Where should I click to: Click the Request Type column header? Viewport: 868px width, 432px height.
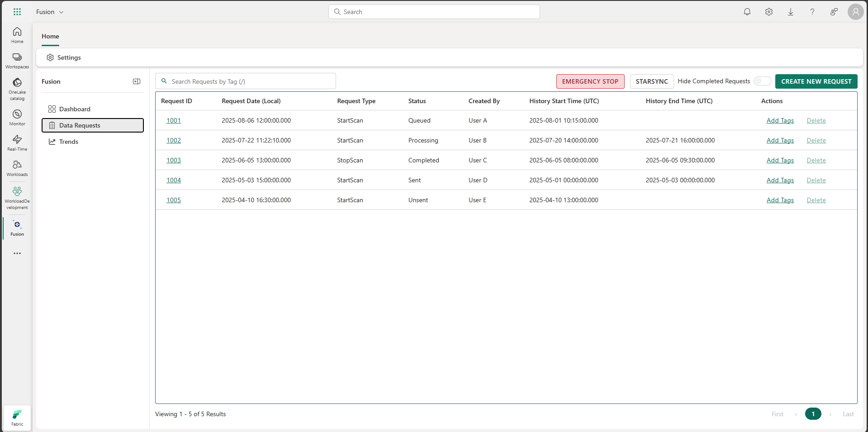tap(356, 101)
